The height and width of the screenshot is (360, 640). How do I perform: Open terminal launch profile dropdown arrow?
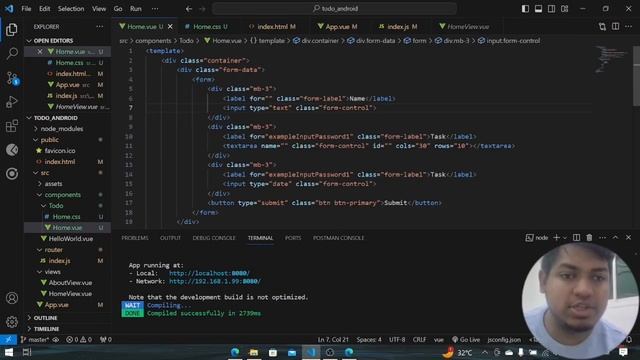tap(565, 238)
